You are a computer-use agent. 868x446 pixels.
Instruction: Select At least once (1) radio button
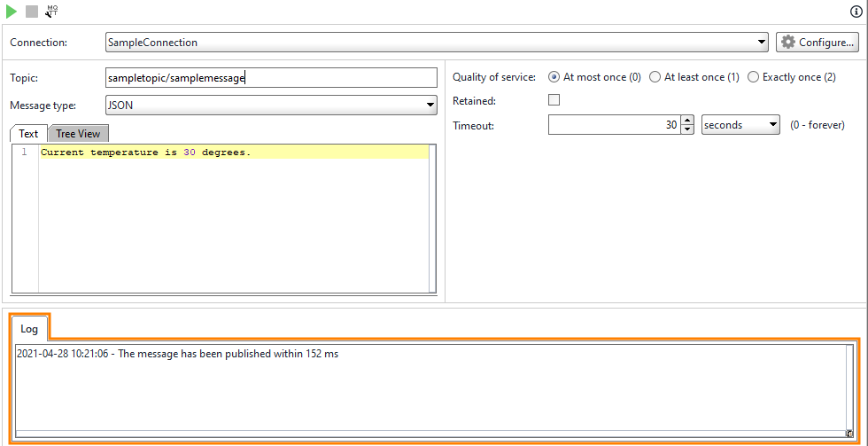pyautogui.click(x=655, y=77)
